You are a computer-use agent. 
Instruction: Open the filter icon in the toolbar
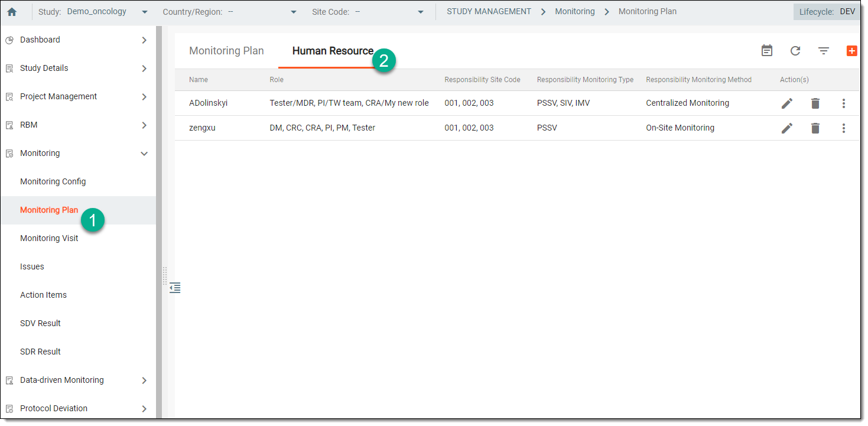[x=824, y=51]
